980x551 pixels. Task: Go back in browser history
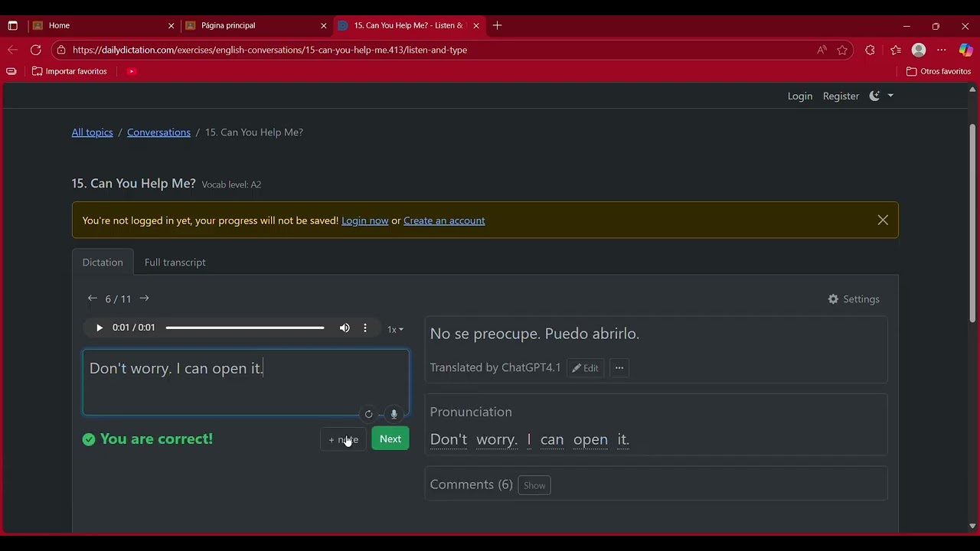[12, 50]
